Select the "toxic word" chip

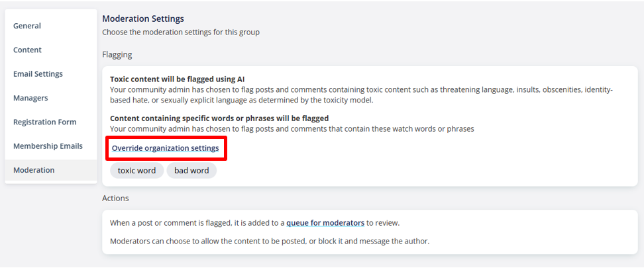click(x=136, y=170)
